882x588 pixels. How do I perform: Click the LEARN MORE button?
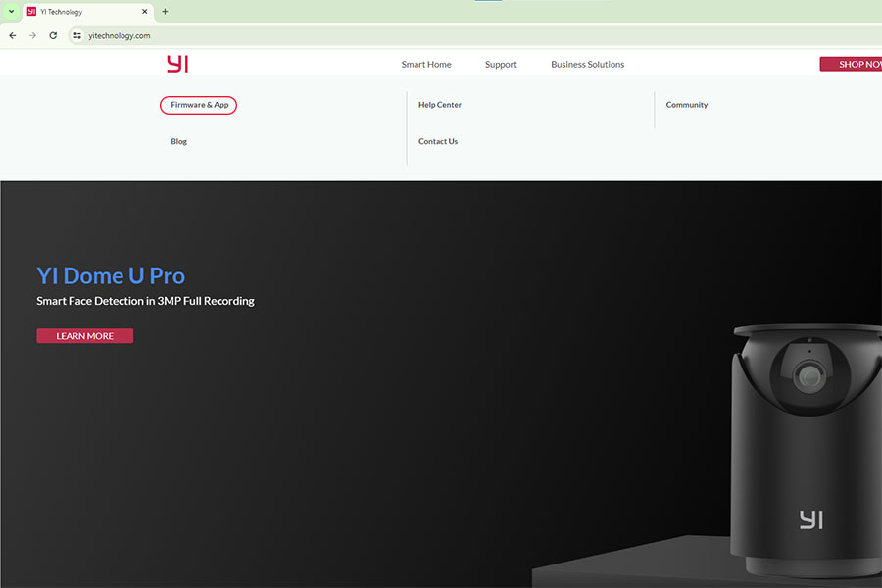84,336
